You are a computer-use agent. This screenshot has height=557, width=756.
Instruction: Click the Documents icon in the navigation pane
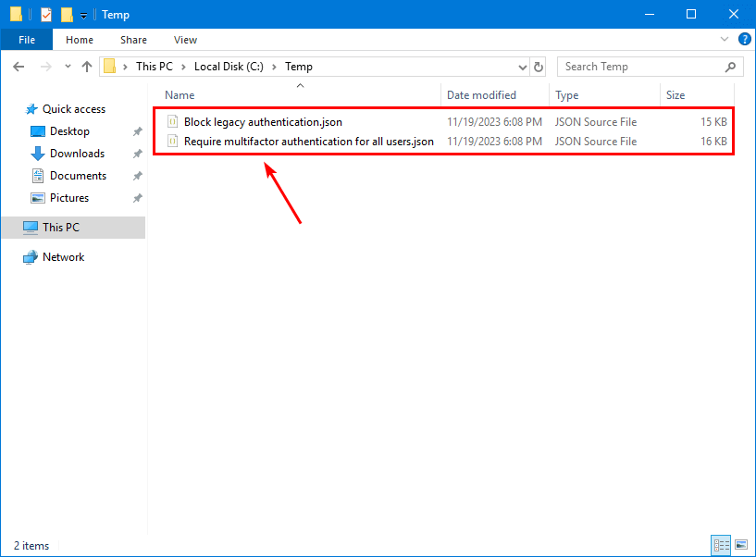[38, 176]
